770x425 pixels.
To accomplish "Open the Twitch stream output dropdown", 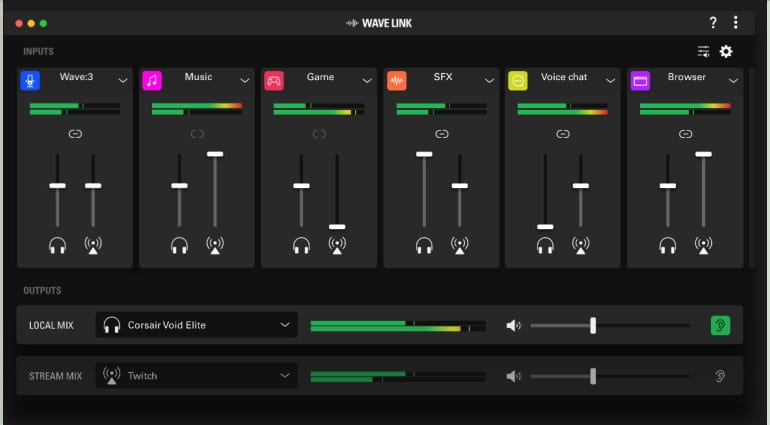I will point(196,376).
